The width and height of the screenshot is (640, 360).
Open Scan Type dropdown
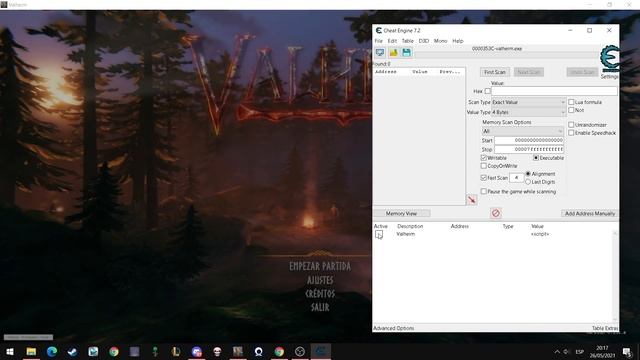pyautogui.click(x=529, y=102)
